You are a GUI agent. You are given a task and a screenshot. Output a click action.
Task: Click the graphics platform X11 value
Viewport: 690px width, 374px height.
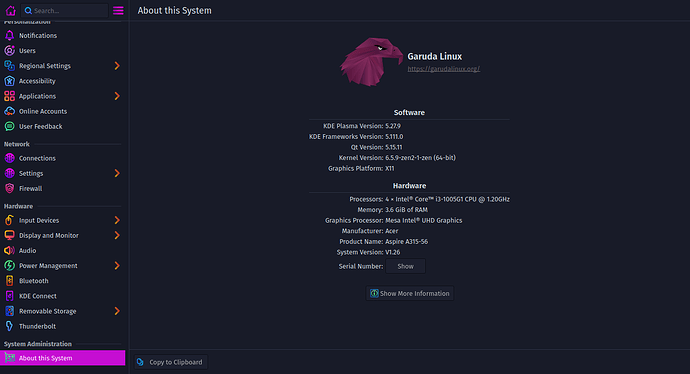pos(390,168)
